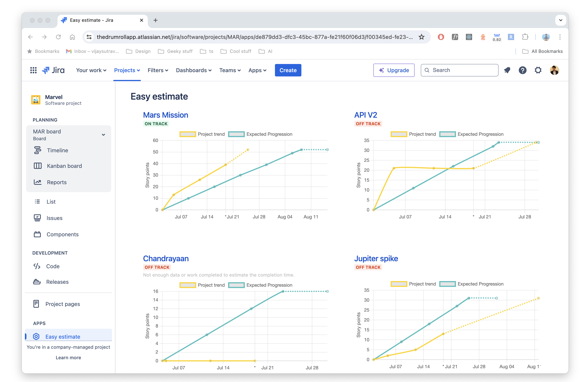Expand the tab search chevron
This screenshot has height=382, width=588.
point(561,20)
